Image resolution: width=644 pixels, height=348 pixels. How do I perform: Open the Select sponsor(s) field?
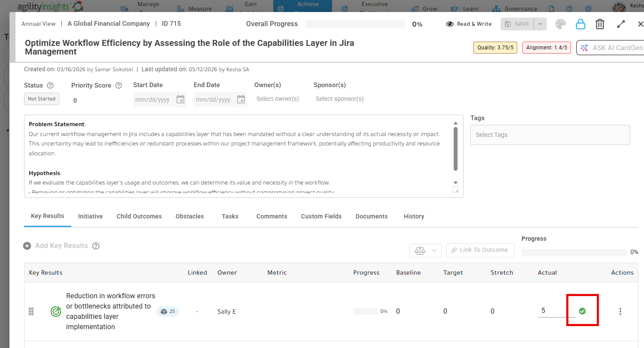(340, 99)
